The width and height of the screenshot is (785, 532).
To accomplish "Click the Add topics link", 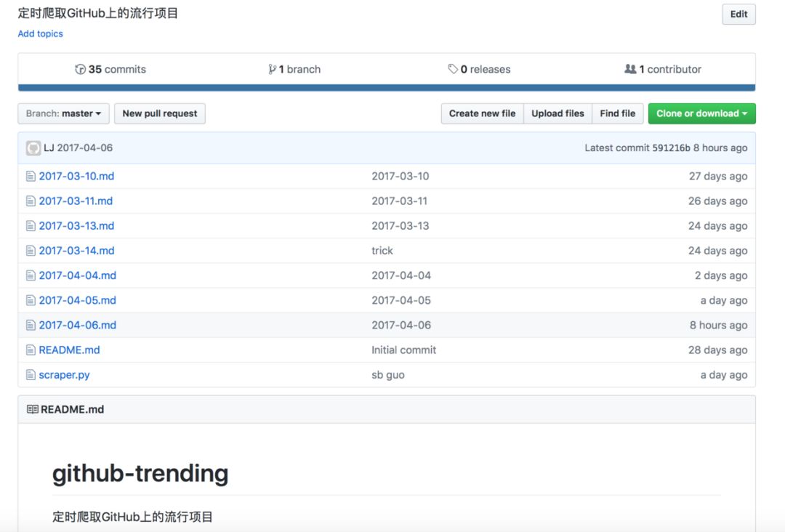I will click(x=41, y=33).
